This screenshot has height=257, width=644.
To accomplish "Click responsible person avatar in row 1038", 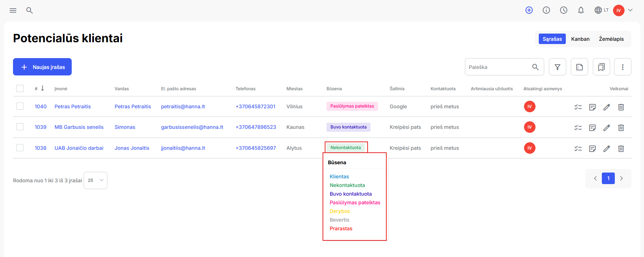I will 529,148.
